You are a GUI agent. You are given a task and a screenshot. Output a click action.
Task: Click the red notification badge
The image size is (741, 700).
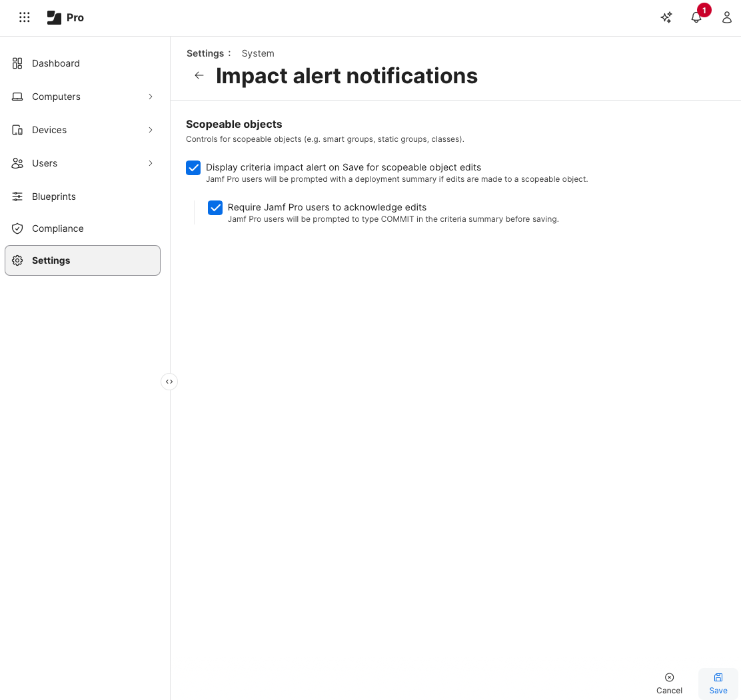pos(704,10)
